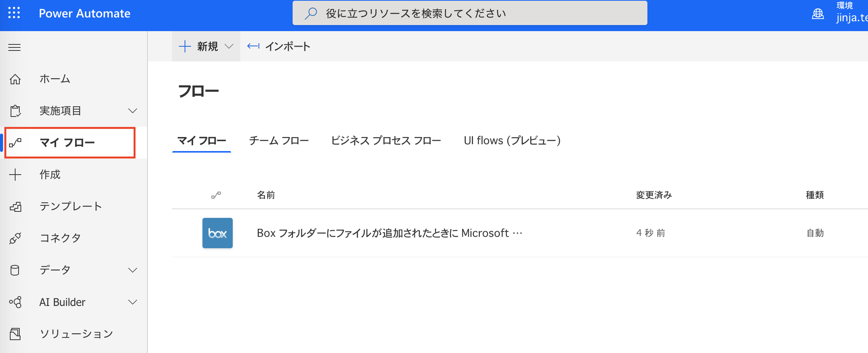The width and height of the screenshot is (868, 353).
Task: Click the Box connector icon on the flow
Action: (x=217, y=233)
